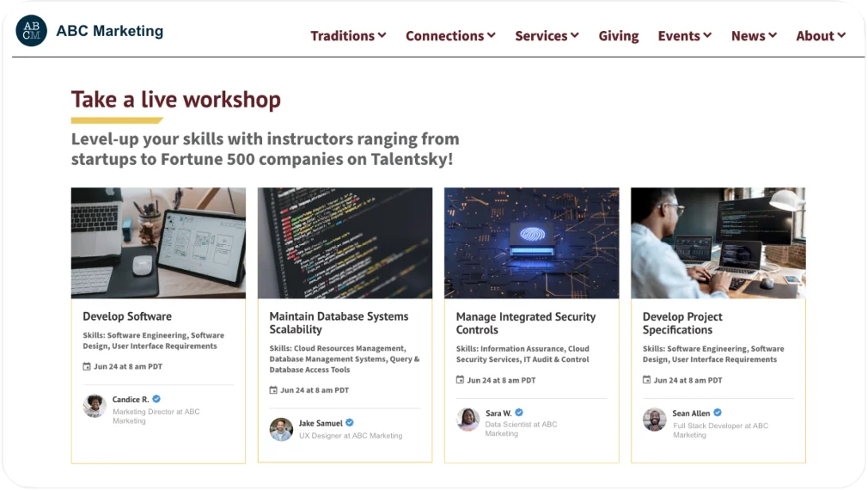This screenshot has width=868, height=490.
Task: Click calendar icon on Develop Software card
Action: (87, 366)
